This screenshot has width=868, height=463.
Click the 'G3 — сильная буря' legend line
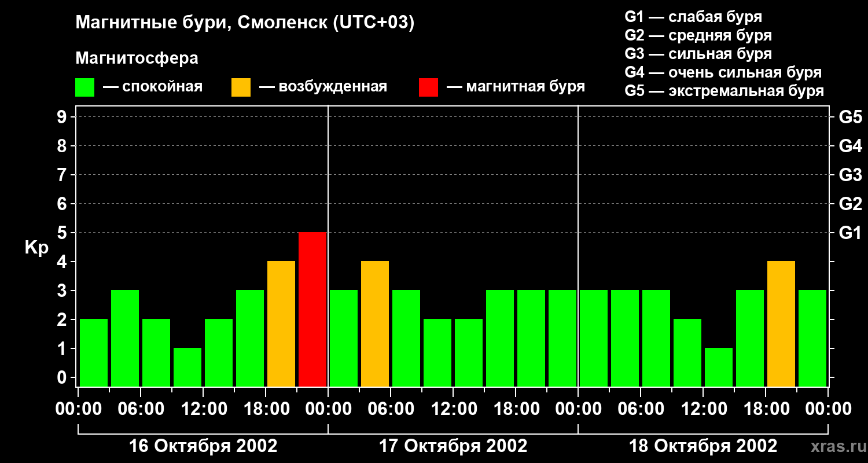click(698, 54)
